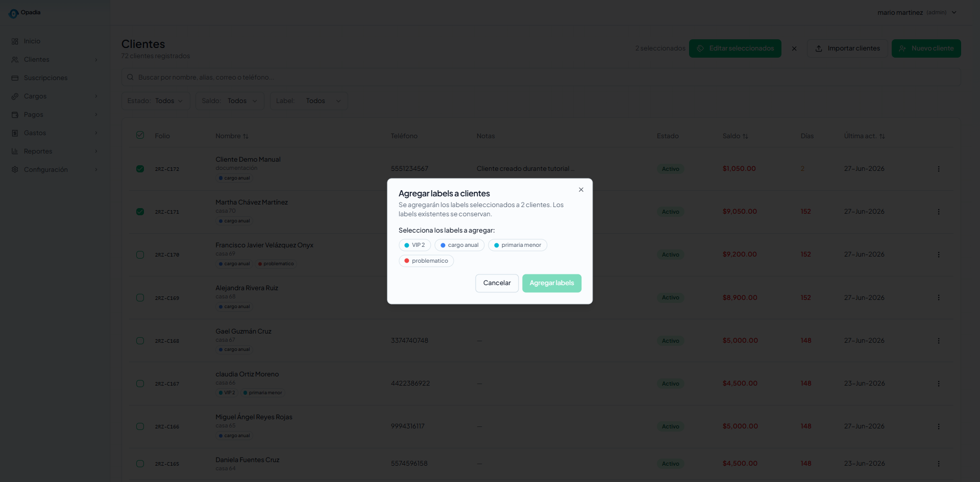Check Alejandra Rivera Ruiz row checkbox
This screenshot has height=482, width=980.
[140, 297]
